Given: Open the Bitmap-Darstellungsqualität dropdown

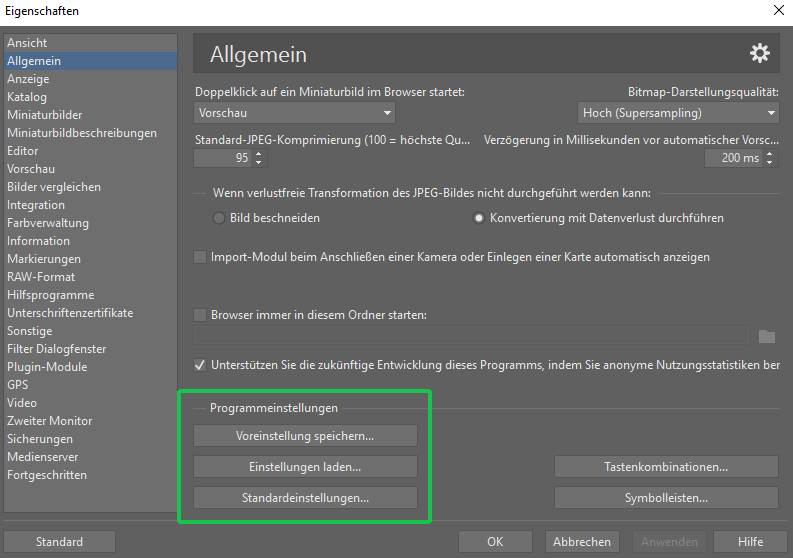Looking at the screenshot, I should [x=677, y=113].
